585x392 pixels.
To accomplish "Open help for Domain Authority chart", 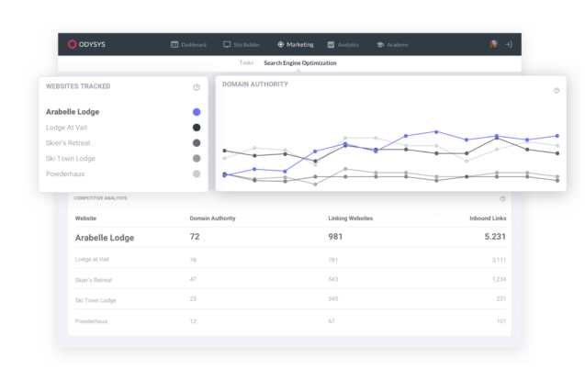I will [x=557, y=90].
